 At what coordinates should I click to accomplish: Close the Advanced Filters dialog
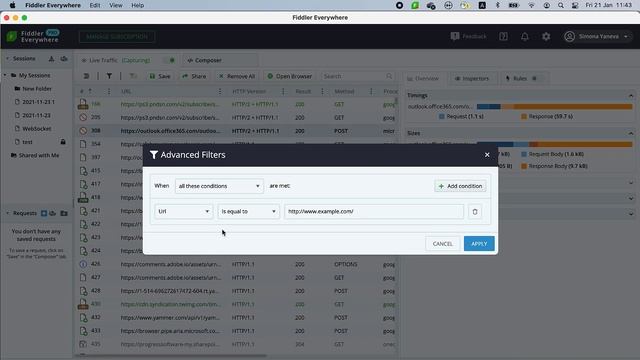click(x=487, y=155)
